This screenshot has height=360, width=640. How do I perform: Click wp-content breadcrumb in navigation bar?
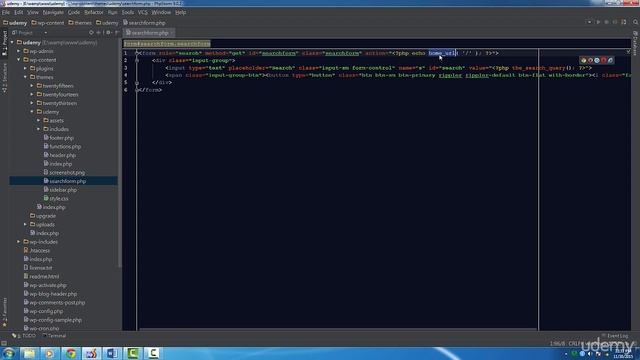point(48,23)
